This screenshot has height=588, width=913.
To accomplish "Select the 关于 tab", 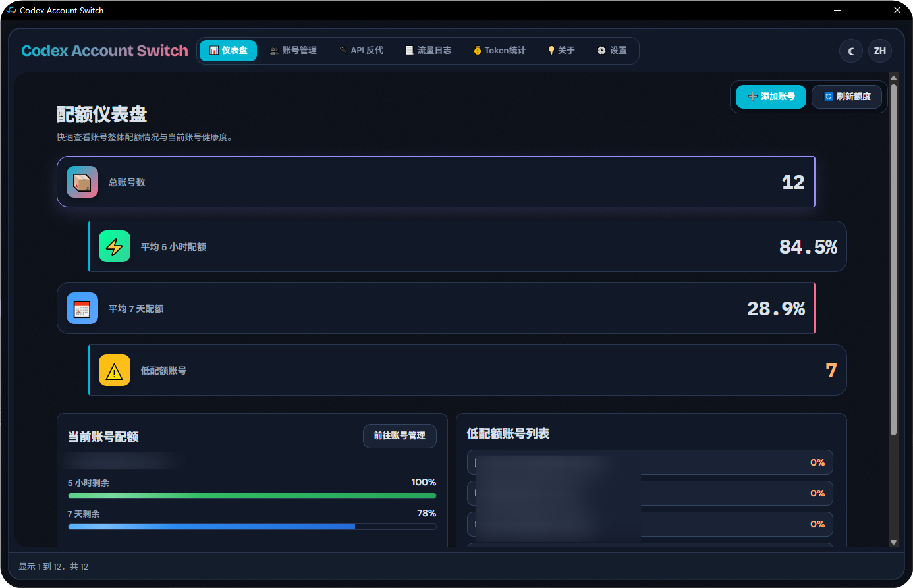I will click(561, 51).
